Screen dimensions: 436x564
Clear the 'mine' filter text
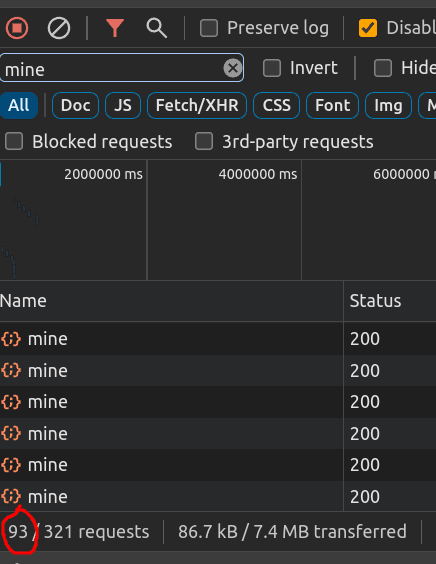(232, 68)
